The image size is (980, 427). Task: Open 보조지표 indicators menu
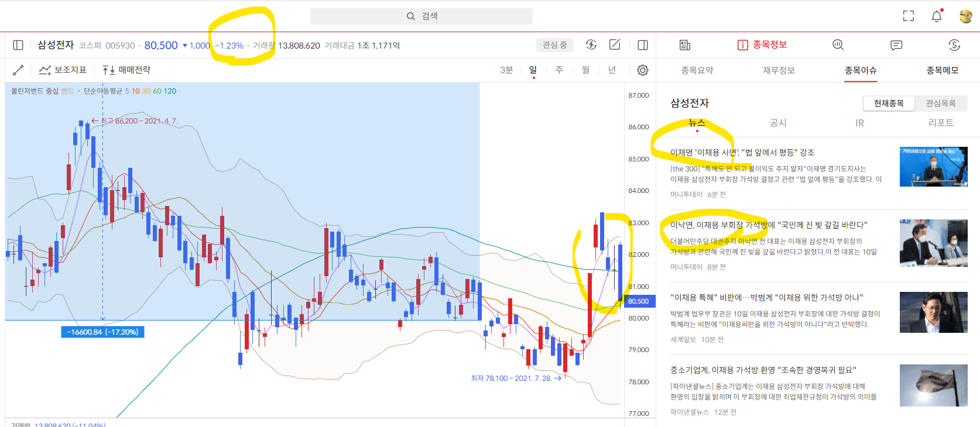tap(63, 70)
